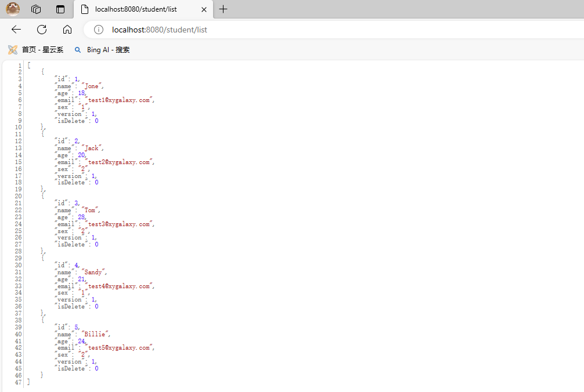Click the "Sandy" name value
This screenshot has height=392, width=584.
(94, 273)
